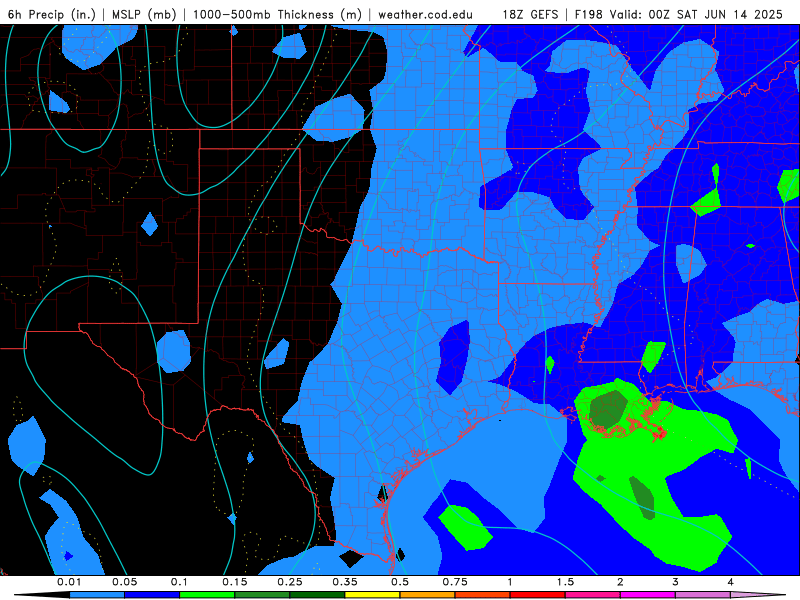Click the light blue 0.01–0.05 legend swatch
The height and width of the screenshot is (600, 800).
pyautogui.click(x=97, y=595)
